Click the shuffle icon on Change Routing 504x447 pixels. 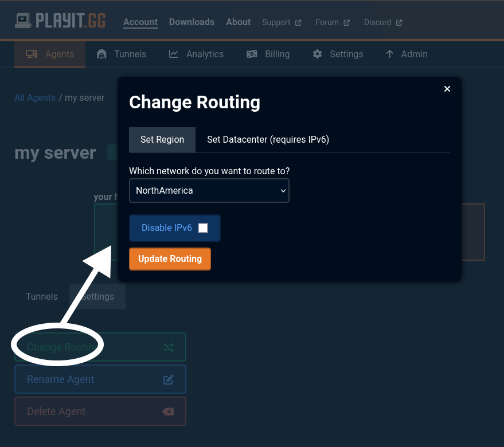168,347
